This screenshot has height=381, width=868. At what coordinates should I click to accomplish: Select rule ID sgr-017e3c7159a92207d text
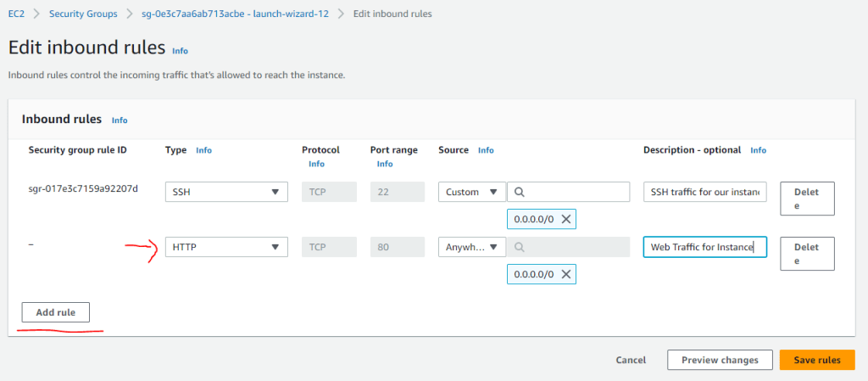coord(83,189)
